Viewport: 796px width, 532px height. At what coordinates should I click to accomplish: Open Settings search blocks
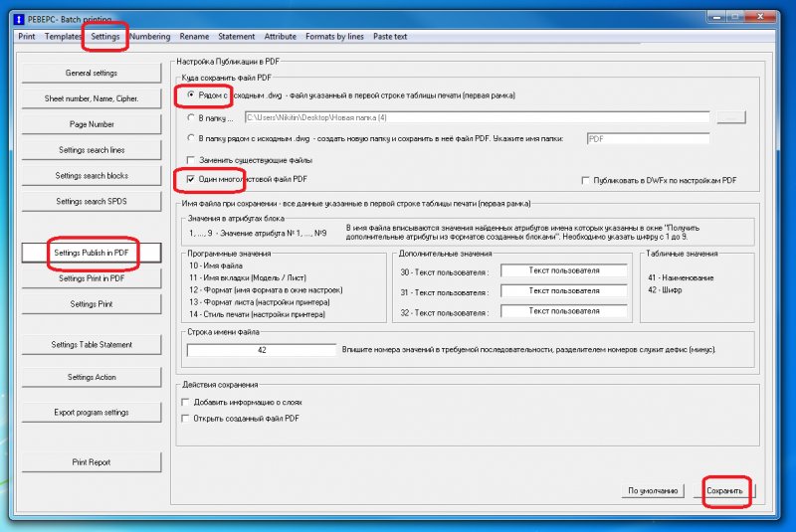pyautogui.click(x=92, y=175)
